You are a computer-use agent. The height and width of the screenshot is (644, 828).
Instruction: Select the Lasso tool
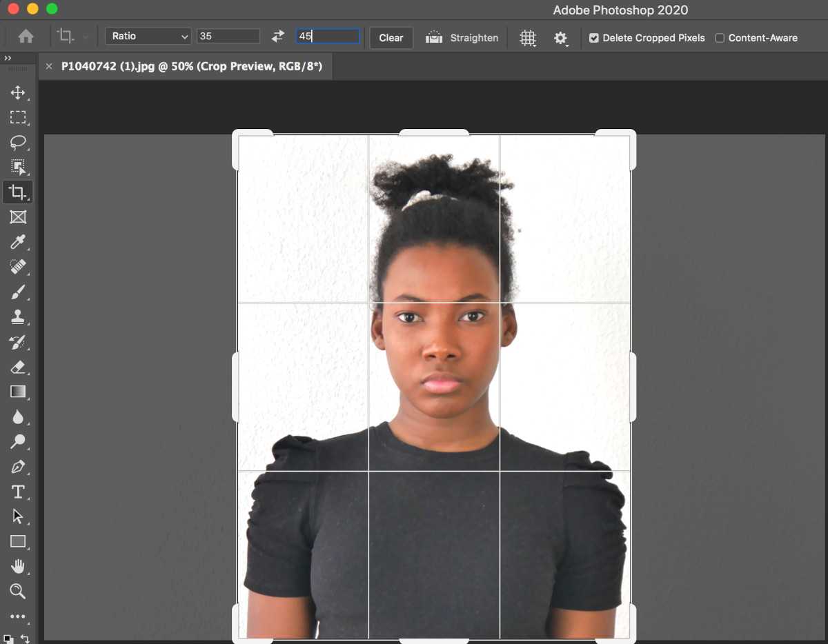18,143
